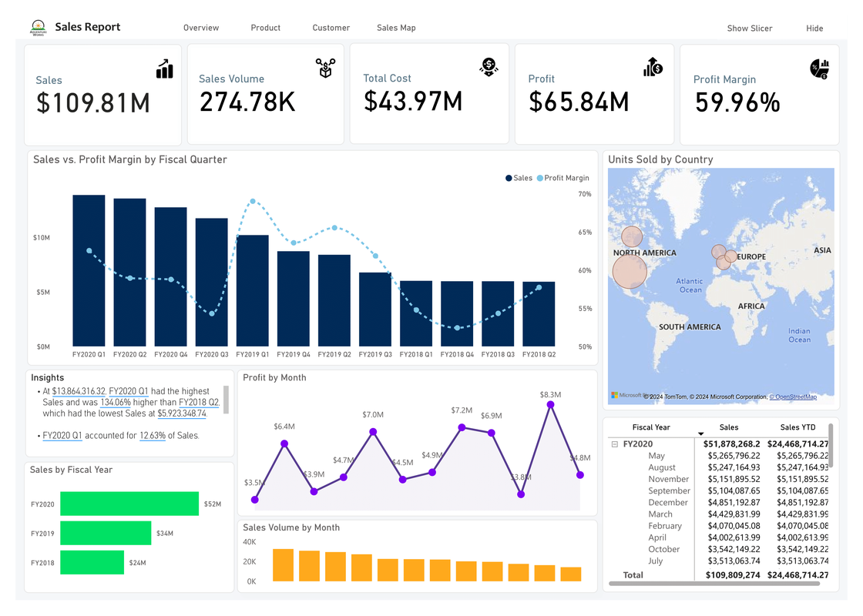
Task: Select the FY2020 green bar
Action: tap(129, 504)
